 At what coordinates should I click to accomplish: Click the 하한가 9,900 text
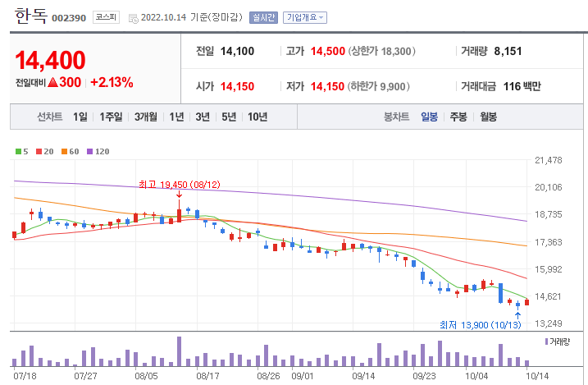[378, 87]
